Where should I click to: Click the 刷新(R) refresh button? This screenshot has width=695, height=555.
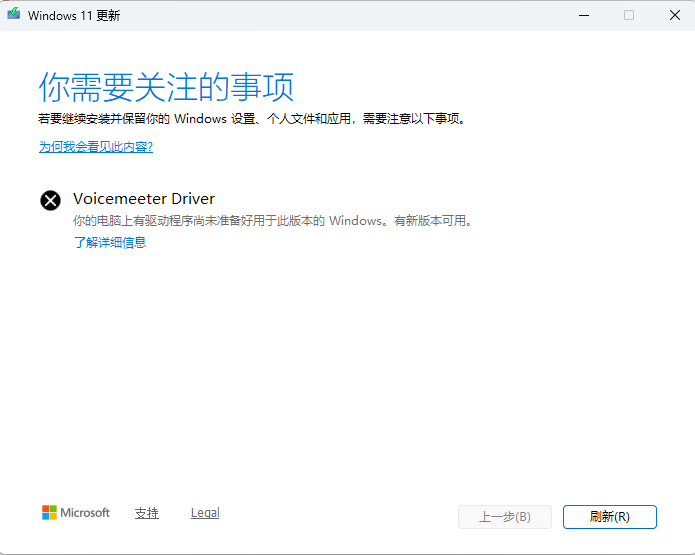click(x=610, y=517)
